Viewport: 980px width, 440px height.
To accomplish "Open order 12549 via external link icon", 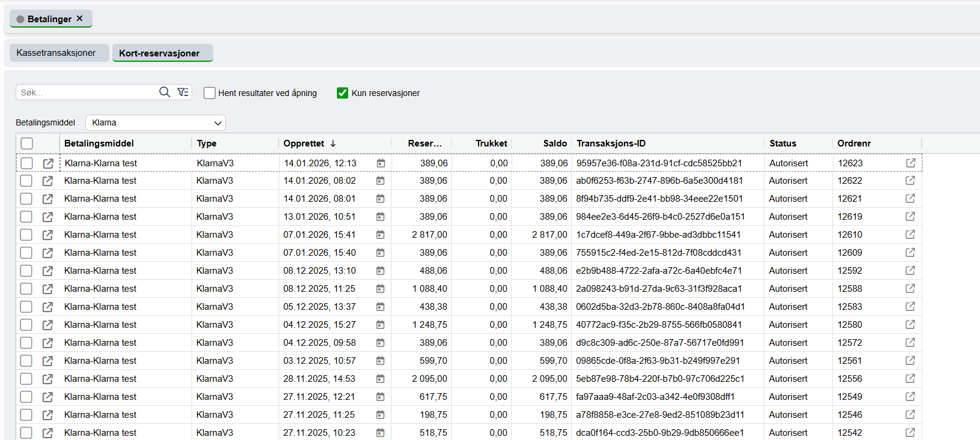I will [910, 396].
